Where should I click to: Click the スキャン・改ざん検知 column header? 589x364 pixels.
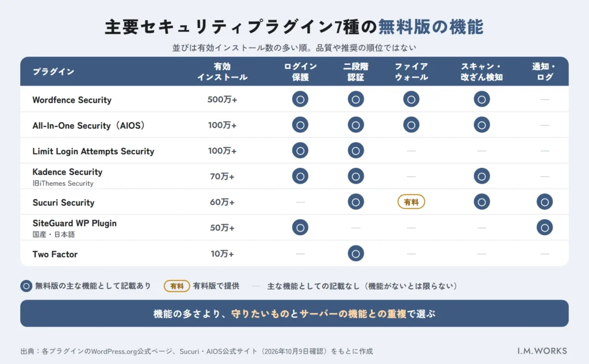481,71
